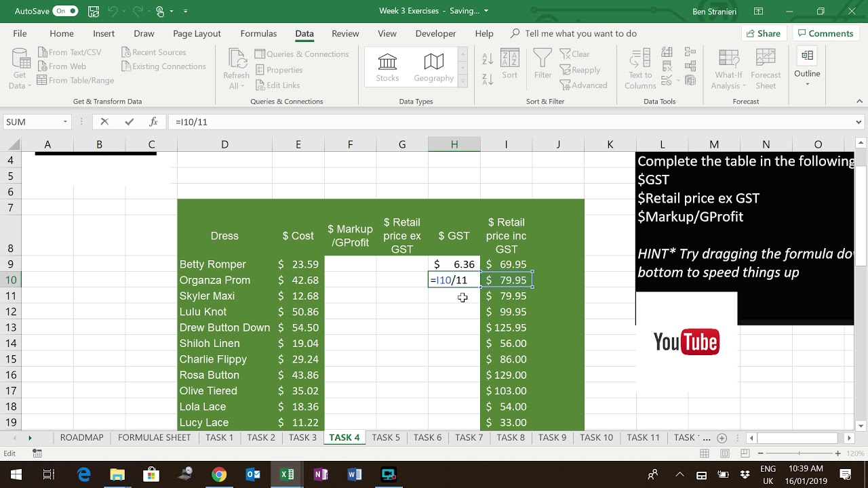Image resolution: width=868 pixels, height=488 pixels.
Task: Expand What-If Analysis dropdown
Action: (x=728, y=69)
